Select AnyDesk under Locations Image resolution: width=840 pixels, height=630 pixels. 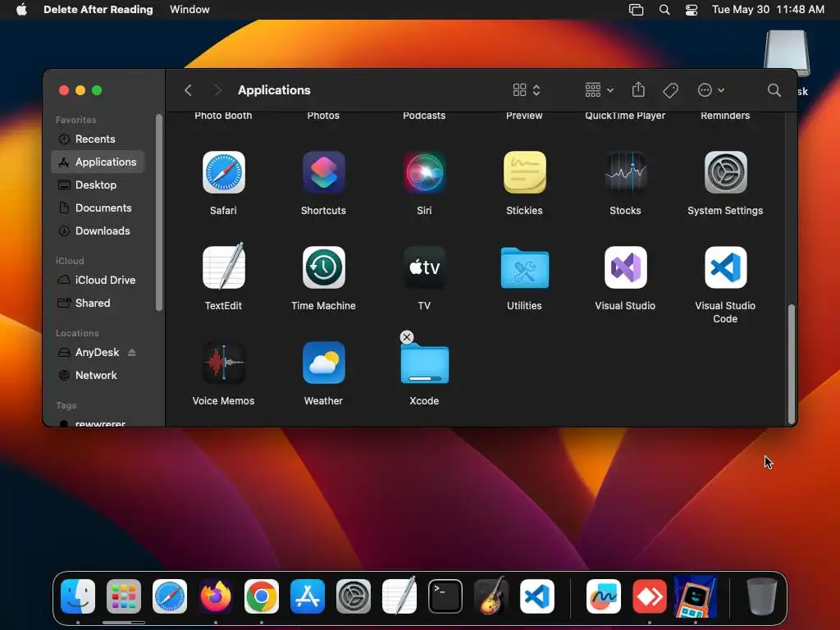pyautogui.click(x=97, y=352)
